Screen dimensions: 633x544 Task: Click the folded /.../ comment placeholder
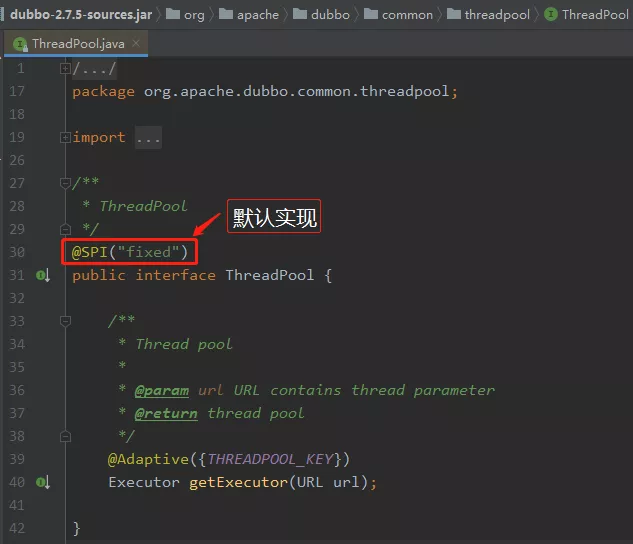pos(94,69)
